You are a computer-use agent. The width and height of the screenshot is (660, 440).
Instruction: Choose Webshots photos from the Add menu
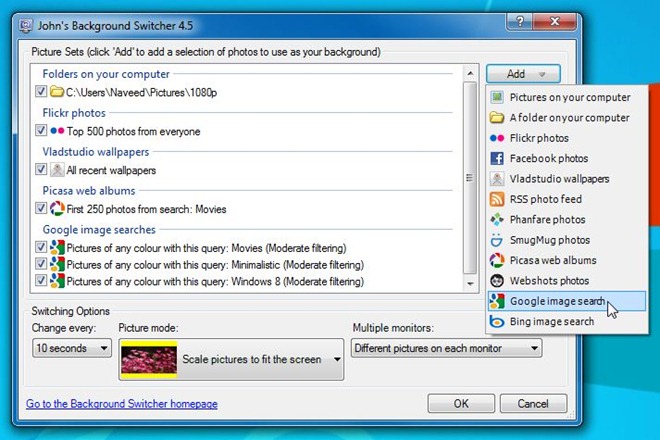point(567,280)
